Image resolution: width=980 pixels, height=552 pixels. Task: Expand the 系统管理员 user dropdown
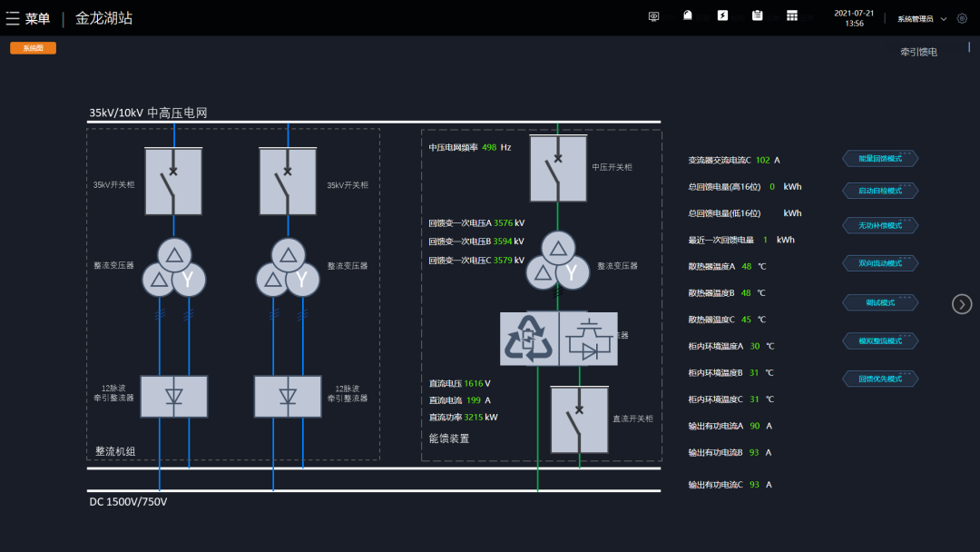click(x=922, y=18)
